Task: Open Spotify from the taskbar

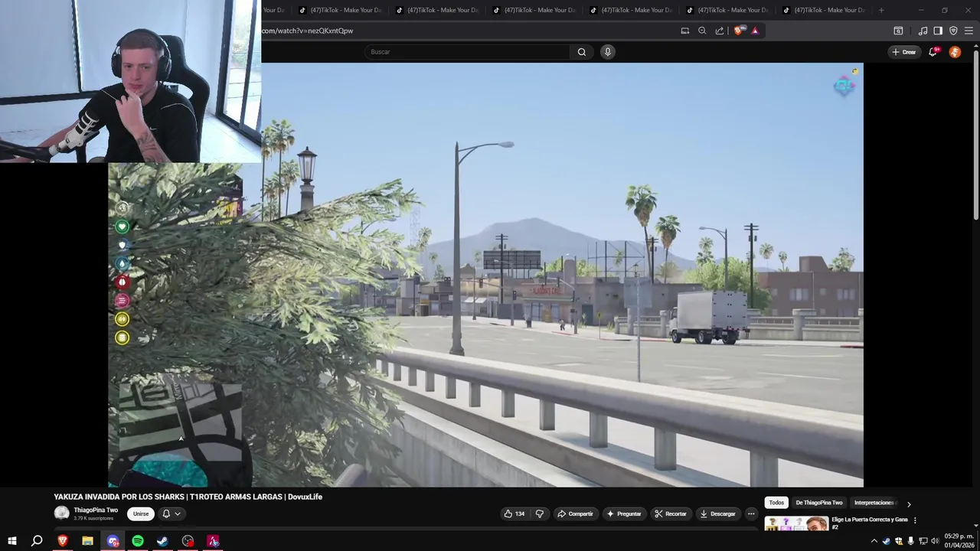Action: click(138, 541)
